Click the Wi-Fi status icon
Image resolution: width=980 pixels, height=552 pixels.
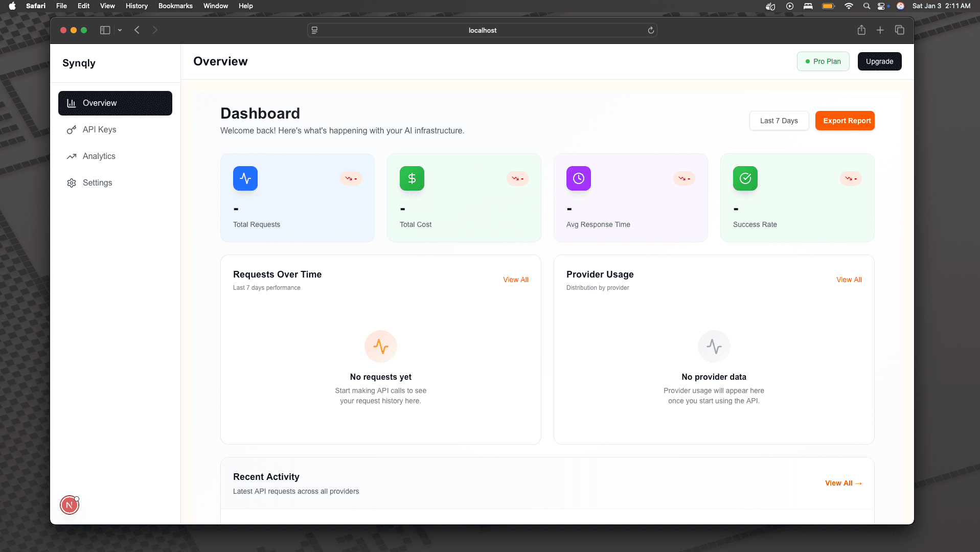click(x=849, y=6)
